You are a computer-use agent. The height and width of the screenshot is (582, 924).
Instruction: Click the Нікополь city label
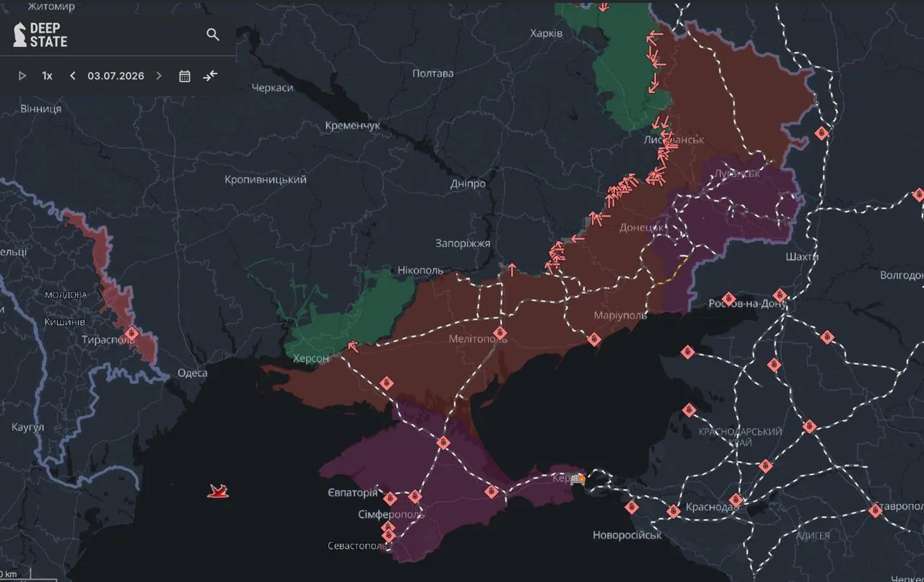click(421, 270)
